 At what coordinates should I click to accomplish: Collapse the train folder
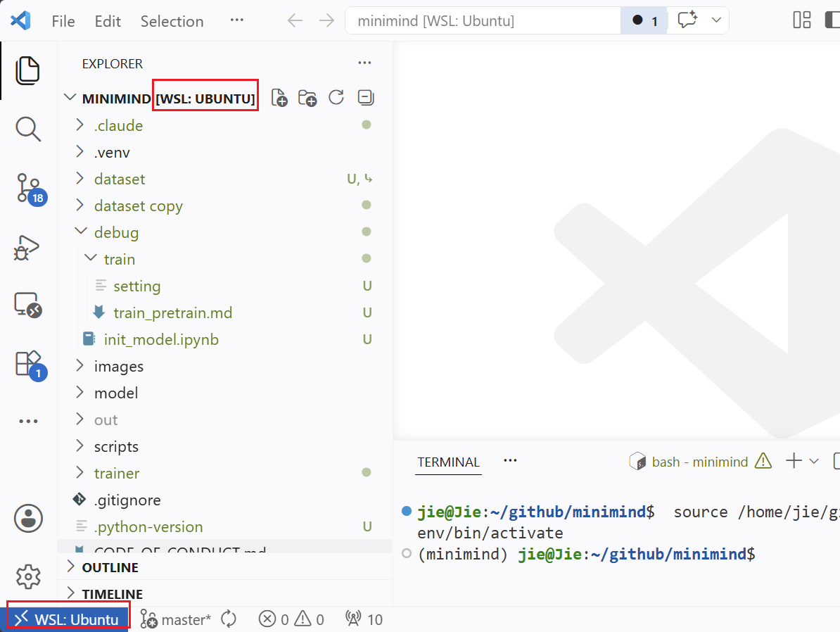click(x=225, y=260)
